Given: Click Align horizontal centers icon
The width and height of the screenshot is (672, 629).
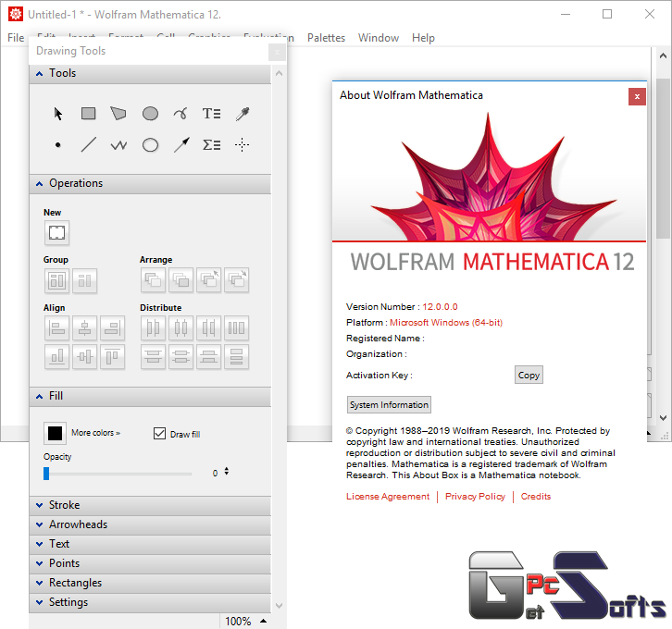Looking at the screenshot, I should pyautogui.click(x=85, y=328).
